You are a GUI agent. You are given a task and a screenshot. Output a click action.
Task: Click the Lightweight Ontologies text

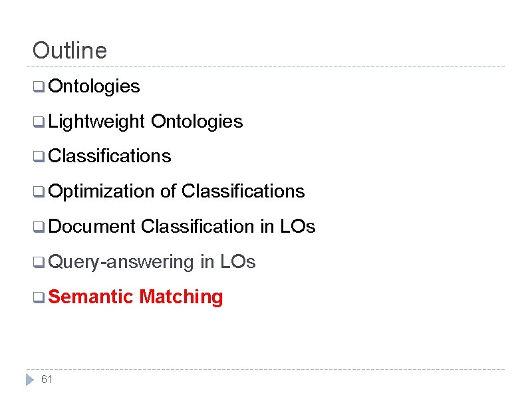[146, 122]
